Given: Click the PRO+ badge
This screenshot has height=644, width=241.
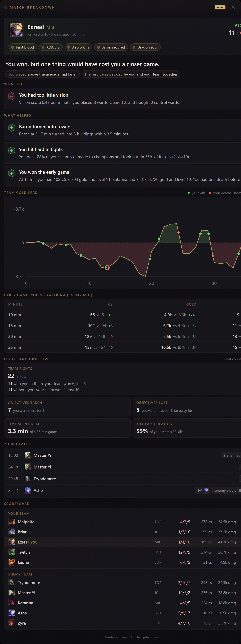Looking at the screenshot, I should pos(220,7).
